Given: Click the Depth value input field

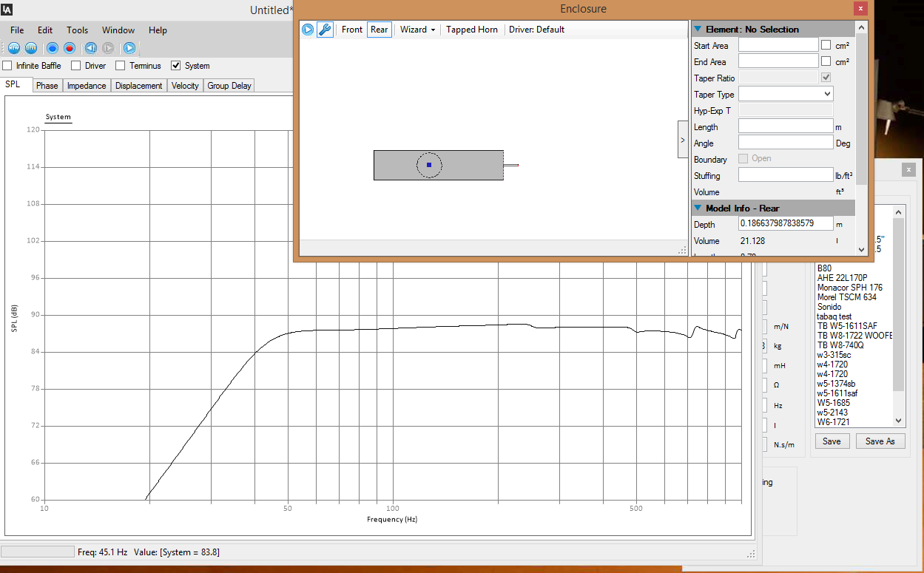Looking at the screenshot, I should coord(786,224).
